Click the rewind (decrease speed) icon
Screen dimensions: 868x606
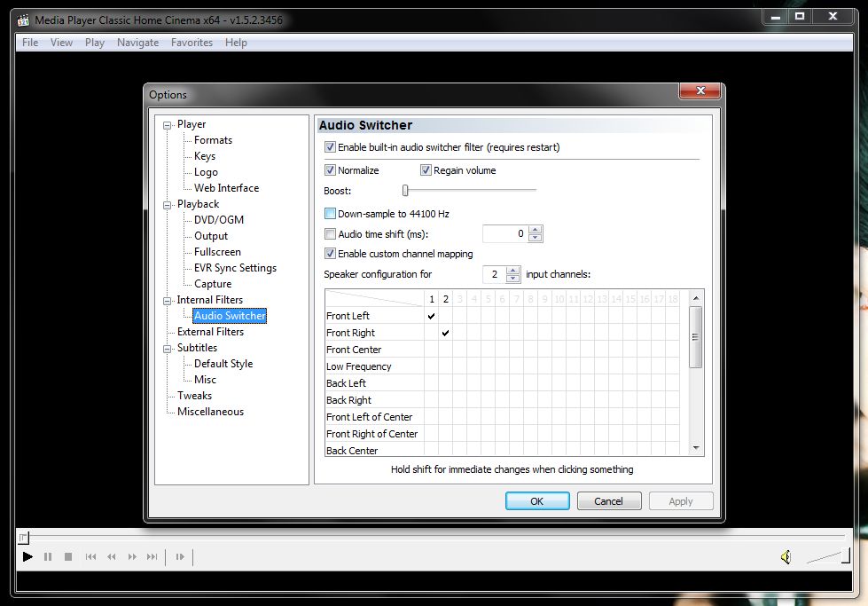(111, 556)
